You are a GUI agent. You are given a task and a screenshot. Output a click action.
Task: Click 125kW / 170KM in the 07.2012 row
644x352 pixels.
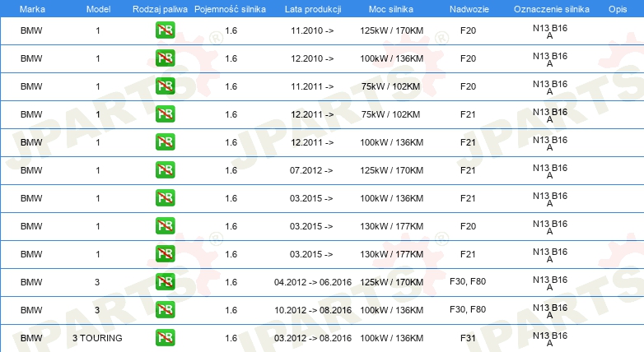[x=391, y=170]
